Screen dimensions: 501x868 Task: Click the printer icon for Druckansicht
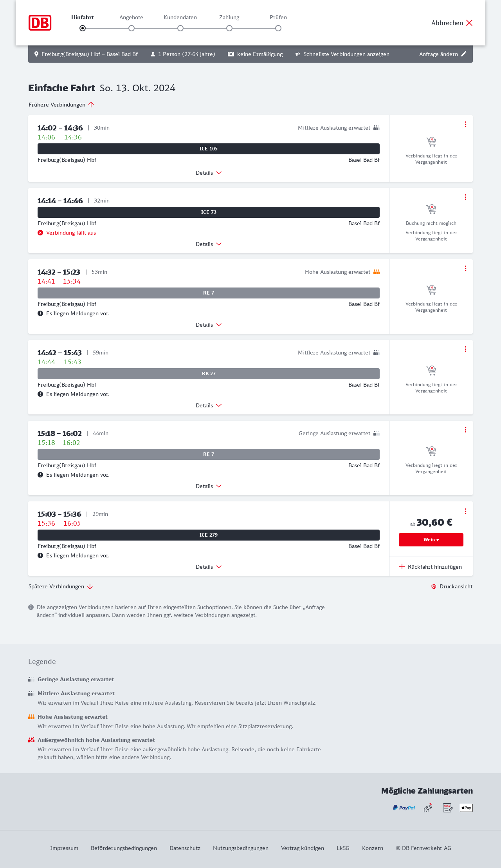pyautogui.click(x=434, y=586)
